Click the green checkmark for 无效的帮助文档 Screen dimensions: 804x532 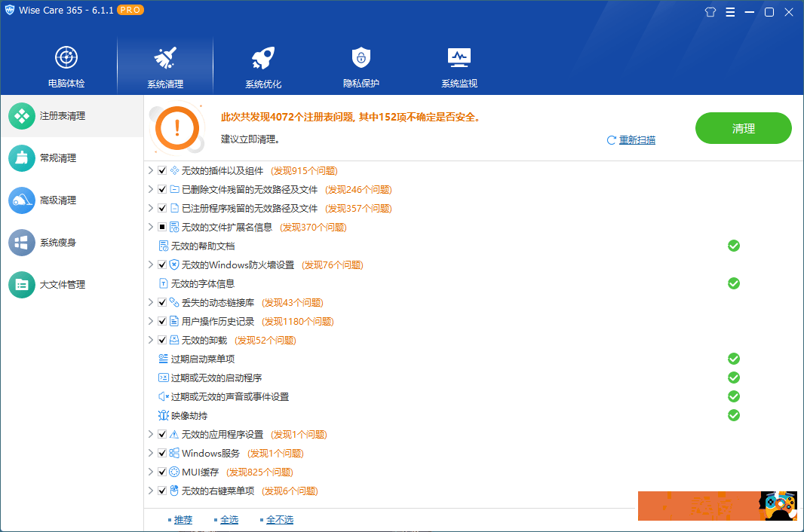pos(734,246)
